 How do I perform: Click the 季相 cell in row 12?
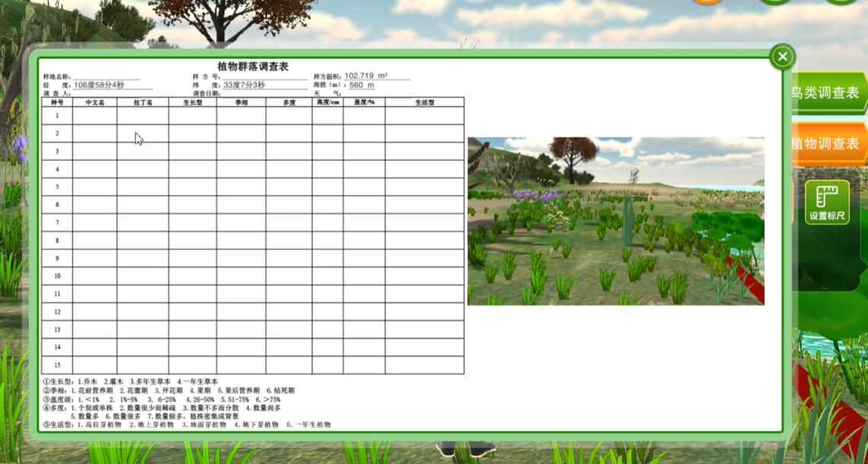click(x=241, y=311)
